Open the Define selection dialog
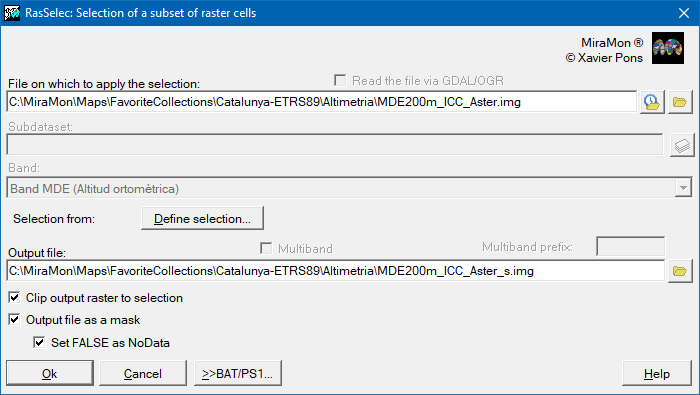 (202, 218)
